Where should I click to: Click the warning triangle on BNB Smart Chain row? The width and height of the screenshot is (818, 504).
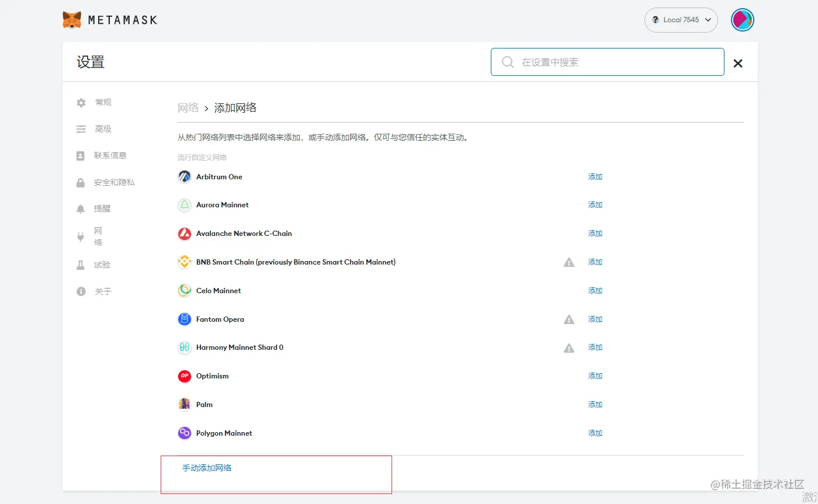569,262
